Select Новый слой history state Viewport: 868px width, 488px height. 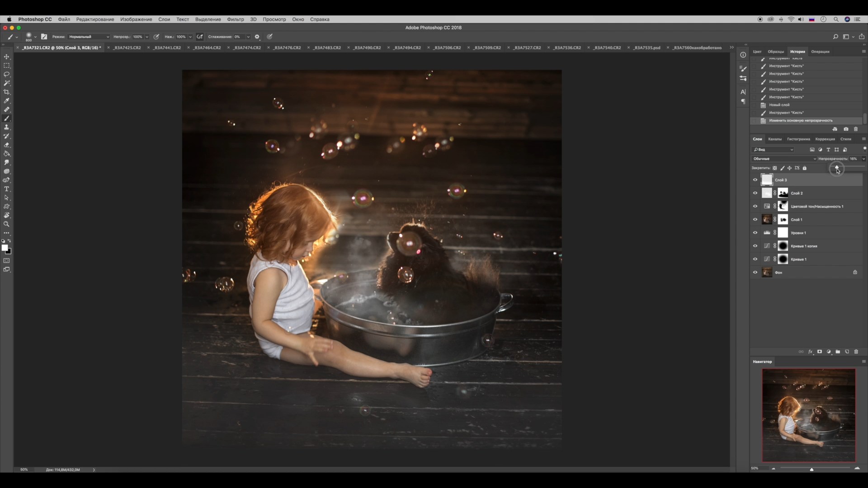tap(779, 105)
